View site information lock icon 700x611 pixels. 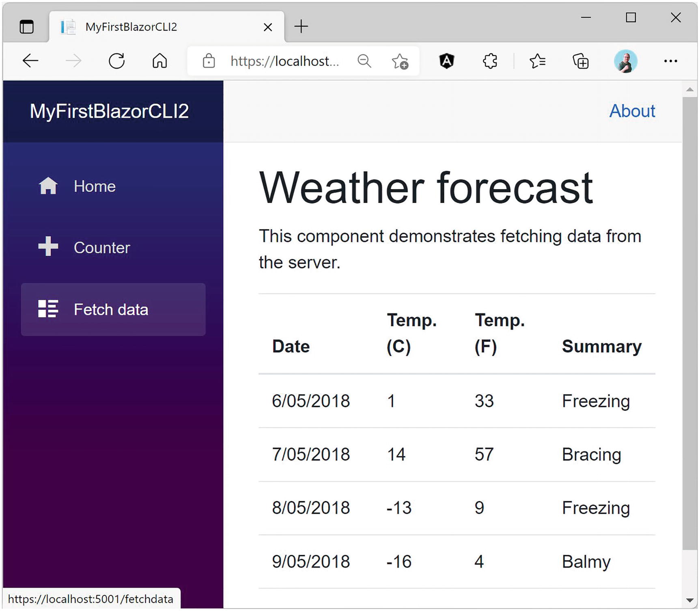point(209,61)
